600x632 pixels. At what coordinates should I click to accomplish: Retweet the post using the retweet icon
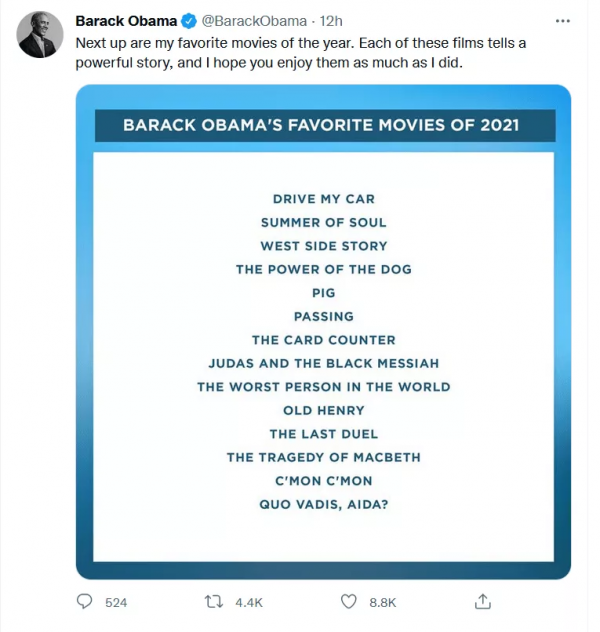[213, 602]
